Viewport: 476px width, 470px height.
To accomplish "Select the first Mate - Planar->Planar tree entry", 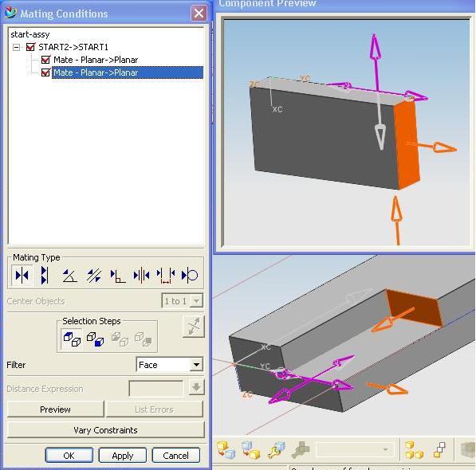I will (96, 60).
